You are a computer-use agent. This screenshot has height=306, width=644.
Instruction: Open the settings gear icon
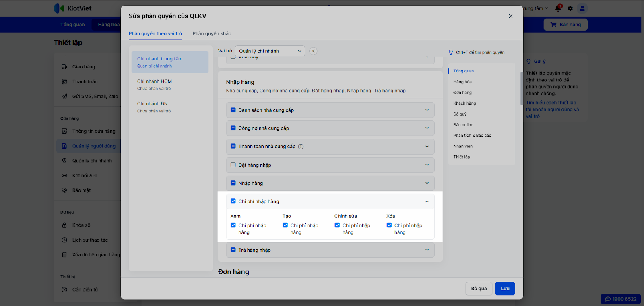570,8
